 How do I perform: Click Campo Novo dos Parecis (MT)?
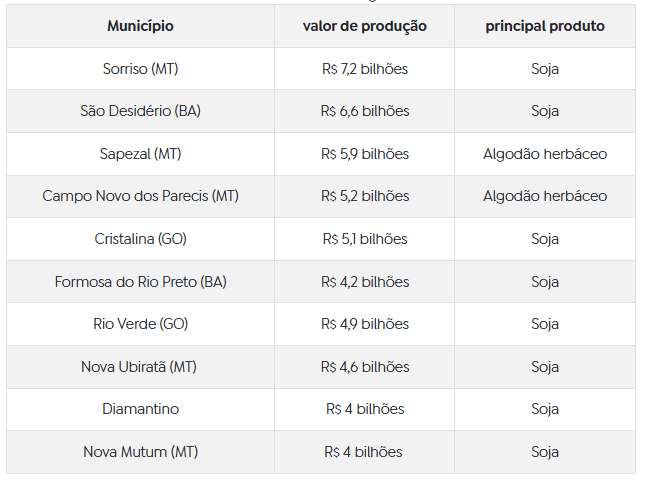[x=140, y=196]
